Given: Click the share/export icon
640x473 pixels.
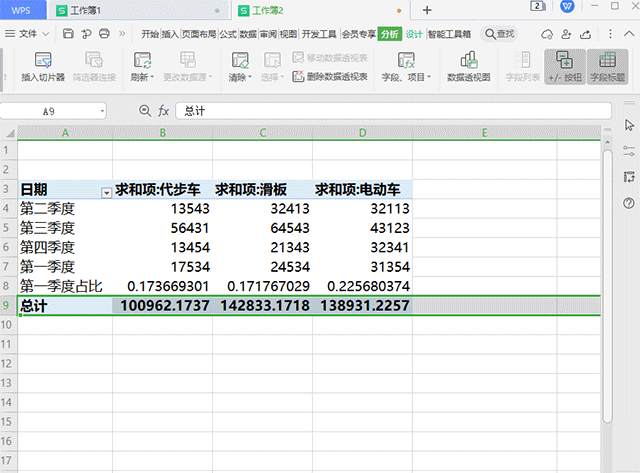Looking at the screenshot, I should point(585,34).
